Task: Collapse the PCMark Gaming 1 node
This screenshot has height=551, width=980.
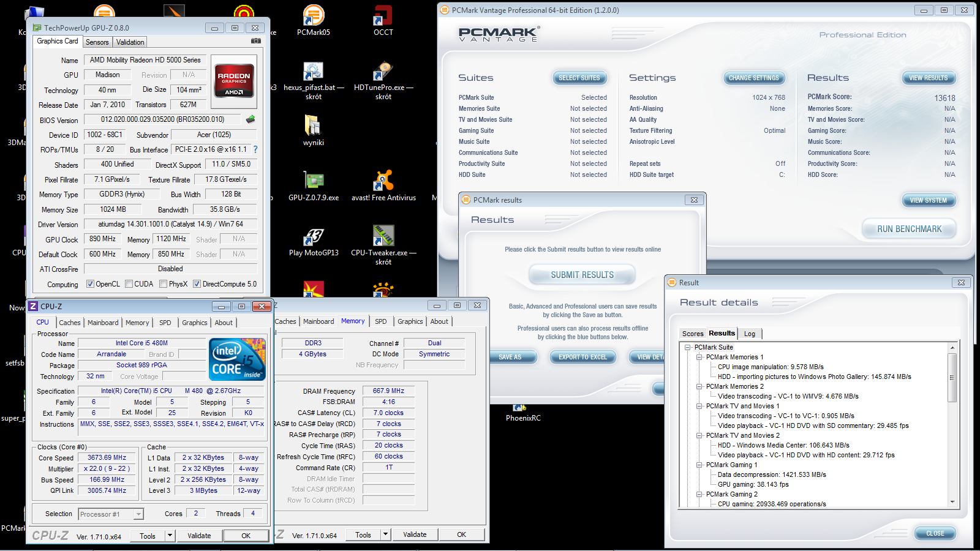Action: click(x=699, y=465)
